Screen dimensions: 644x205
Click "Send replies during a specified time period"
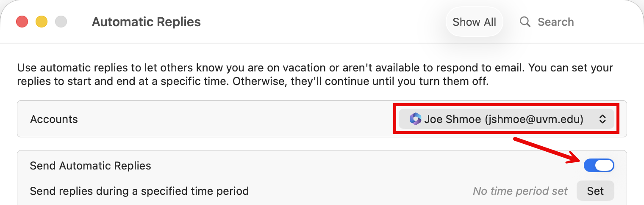[x=139, y=191]
